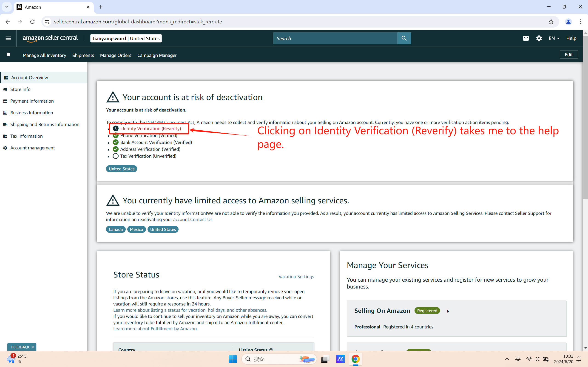Click Campaign Manager navigation tab
Screen dimensions: 588x367
pos(157,55)
